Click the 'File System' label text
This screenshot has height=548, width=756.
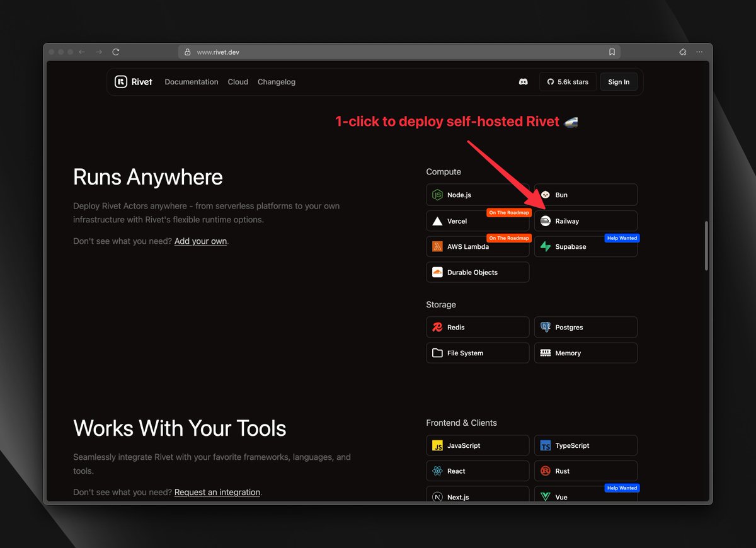pyautogui.click(x=465, y=353)
